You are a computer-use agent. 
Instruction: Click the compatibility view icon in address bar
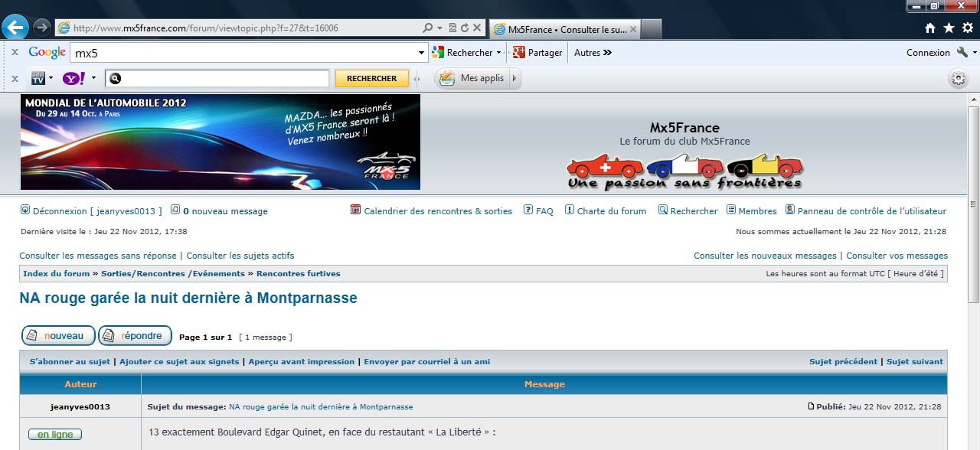pos(452,28)
